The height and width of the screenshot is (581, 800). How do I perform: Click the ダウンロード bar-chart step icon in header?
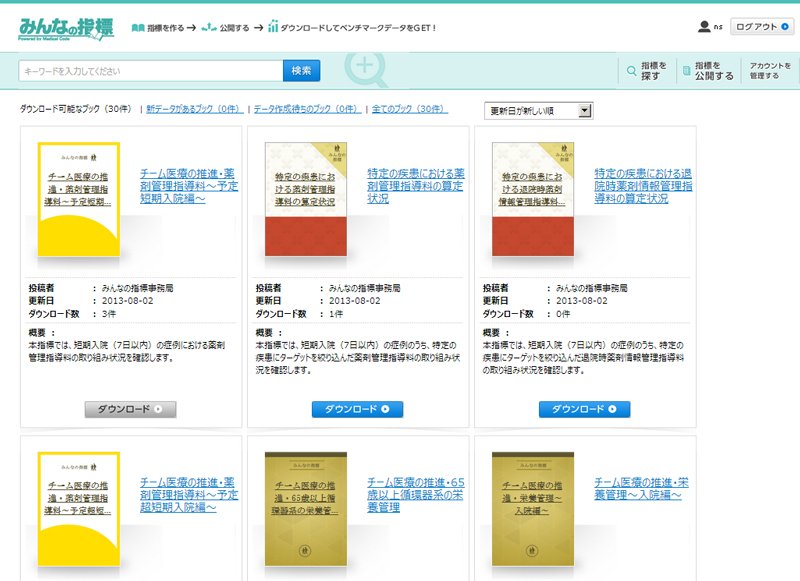click(x=273, y=27)
